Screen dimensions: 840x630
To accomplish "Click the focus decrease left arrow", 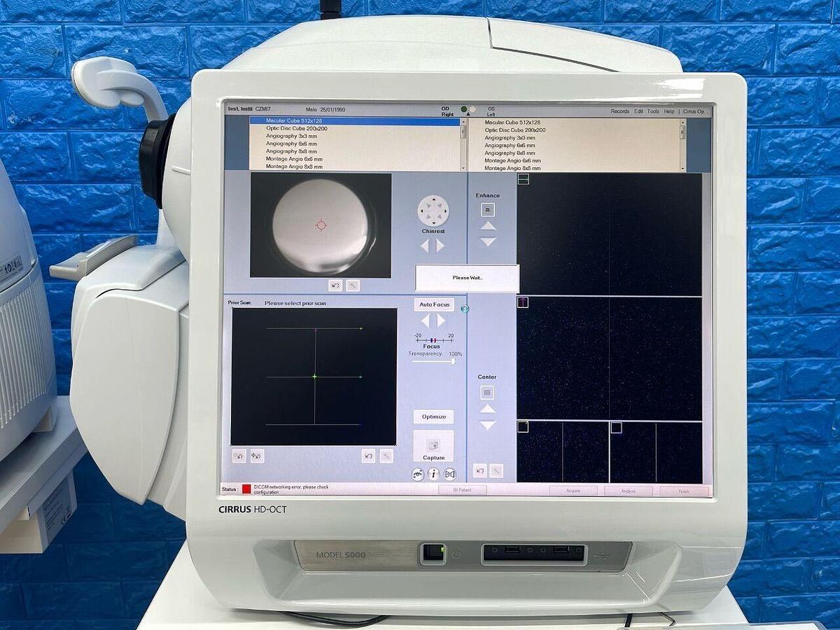I will click(x=425, y=320).
